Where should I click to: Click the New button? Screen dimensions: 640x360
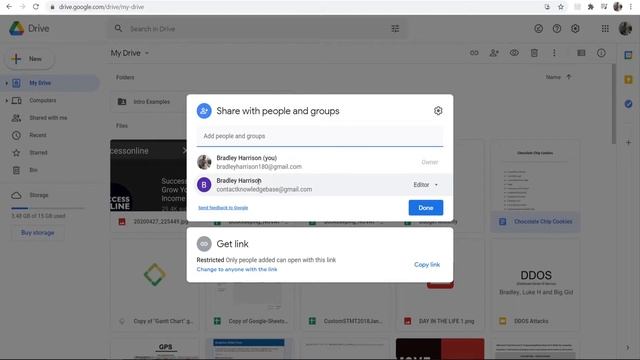click(28, 59)
